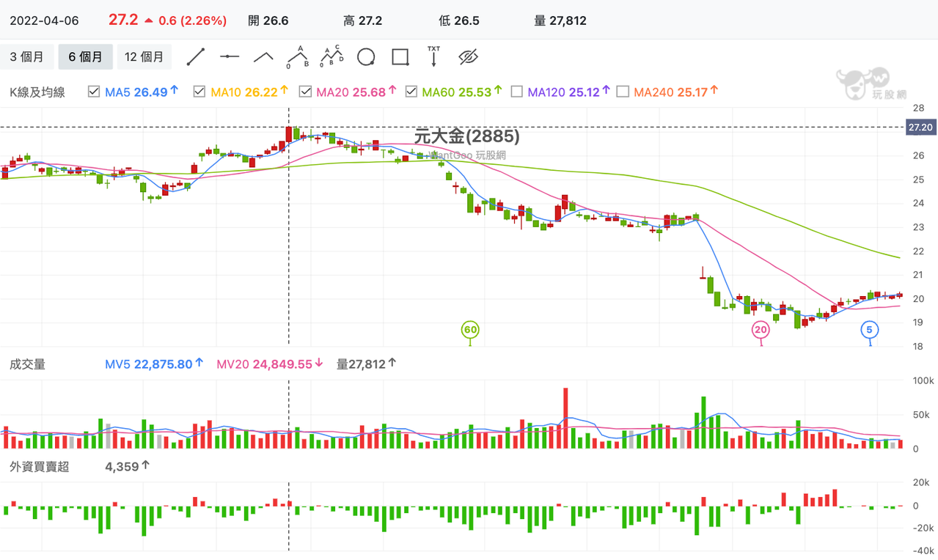
Task: Click the 27.20 price label on axis
Action: pyautogui.click(x=920, y=128)
